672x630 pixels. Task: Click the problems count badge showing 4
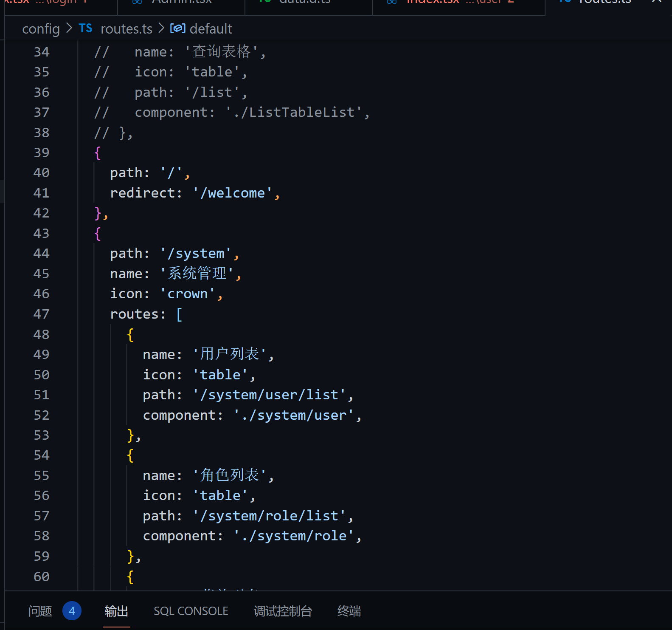[72, 611]
